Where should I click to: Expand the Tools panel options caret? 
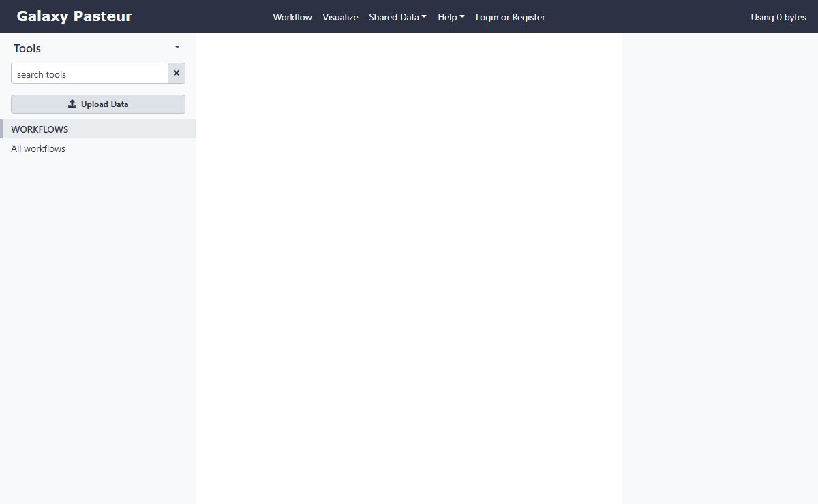click(177, 48)
